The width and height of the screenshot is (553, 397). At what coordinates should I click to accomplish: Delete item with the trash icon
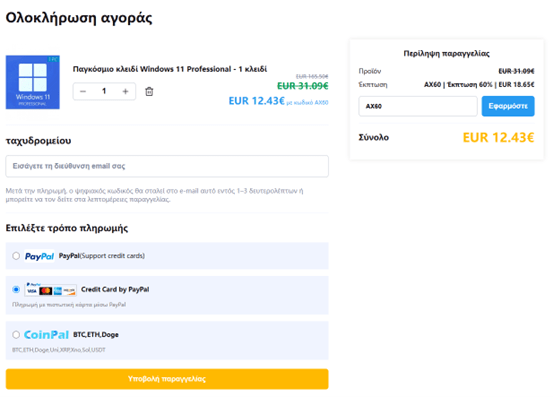tap(149, 92)
